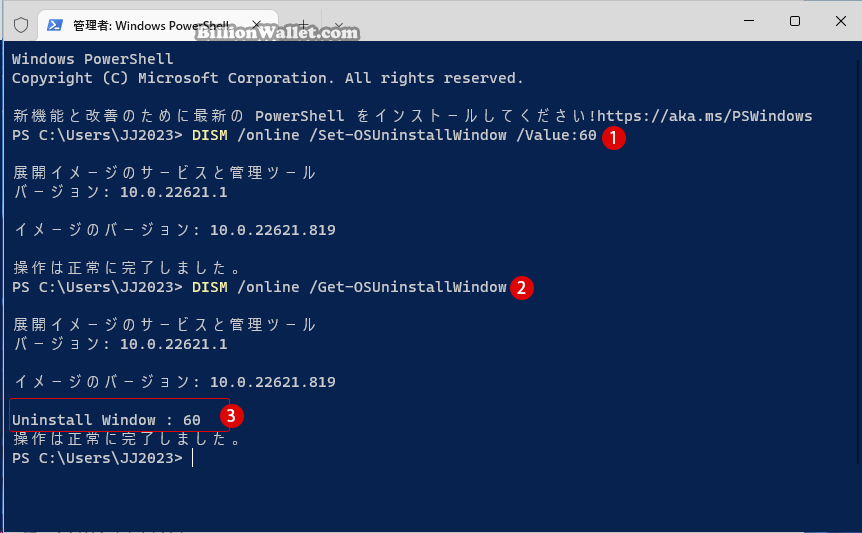Close the terminal window

coord(841,21)
